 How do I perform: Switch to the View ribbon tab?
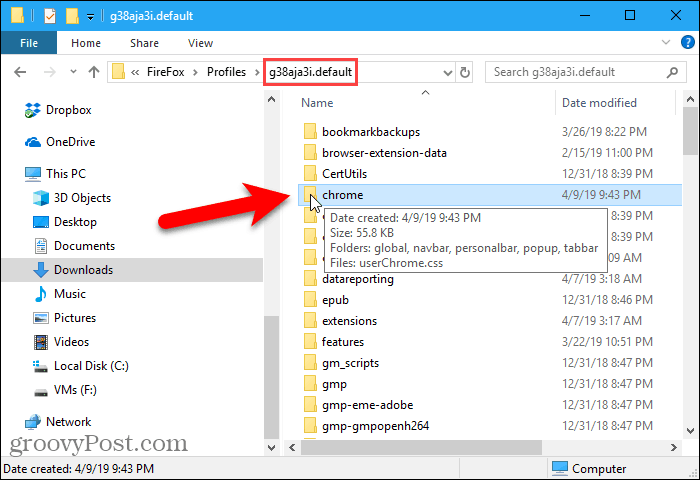point(200,43)
